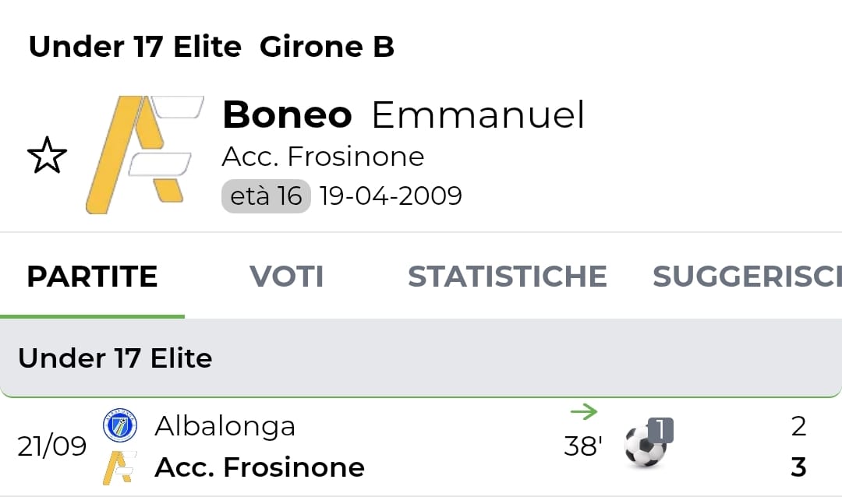This screenshot has width=842, height=504.
Task: Tap the soccer ball goal icon
Action: pyautogui.click(x=645, y=446)
